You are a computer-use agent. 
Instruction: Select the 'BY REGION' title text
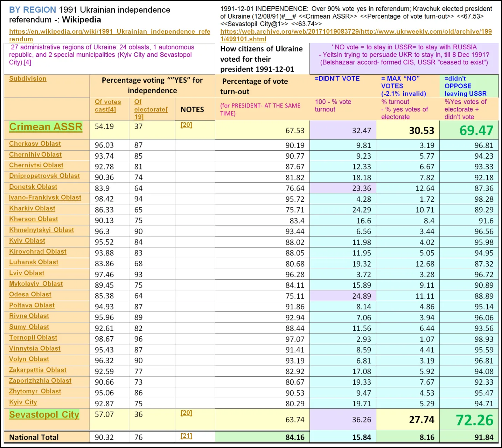(33, 10)
